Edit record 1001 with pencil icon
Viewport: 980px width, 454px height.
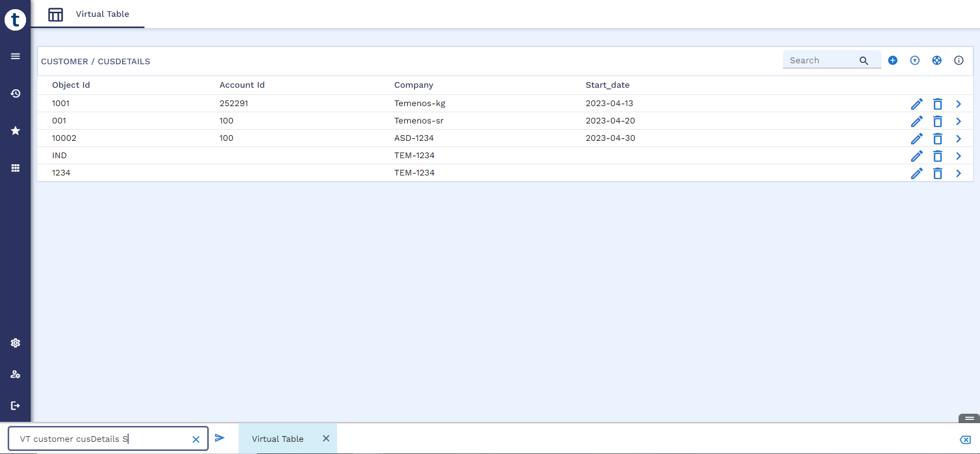click(x=917, y=104)
